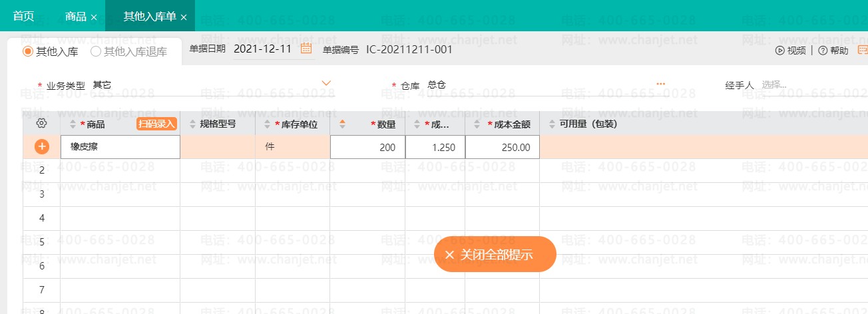Close the 商品 tab
The height and width of the screenshot is (314, 868).
coord(94,17)
